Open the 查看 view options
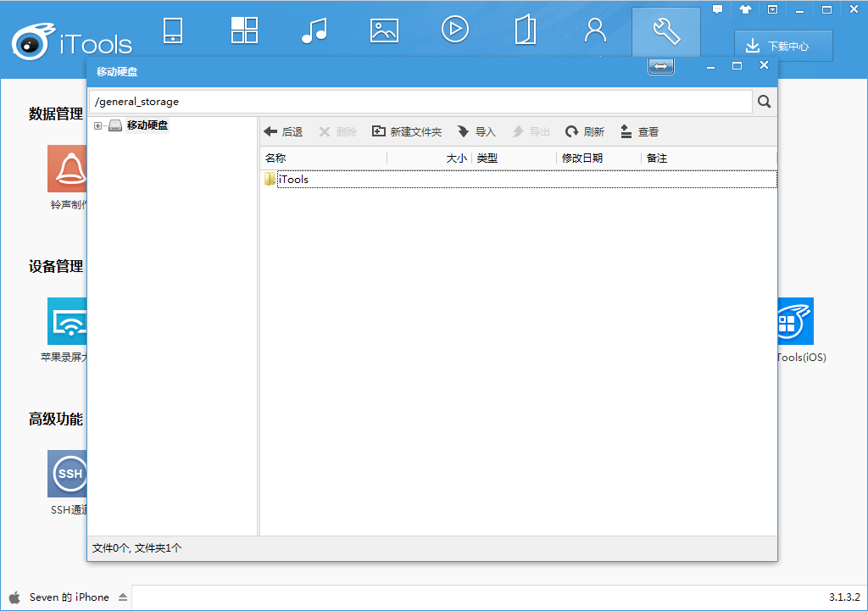This screenshot has height=611, width=868. click(x=639, y=131)
